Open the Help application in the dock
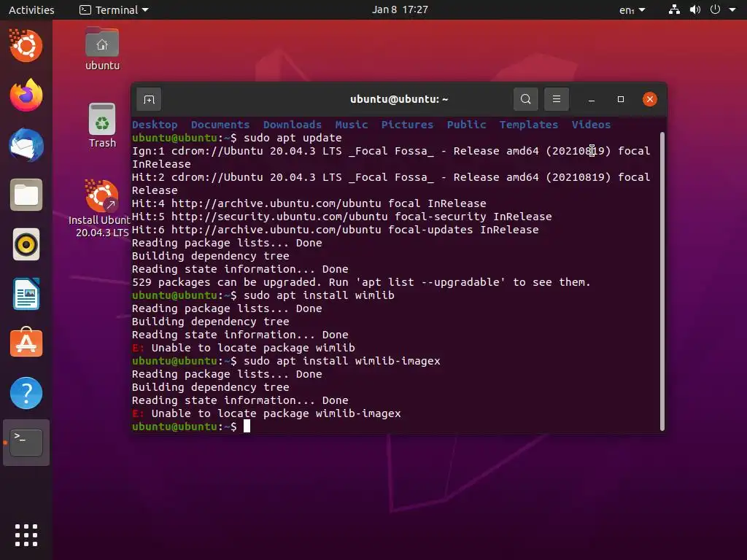 26,393
